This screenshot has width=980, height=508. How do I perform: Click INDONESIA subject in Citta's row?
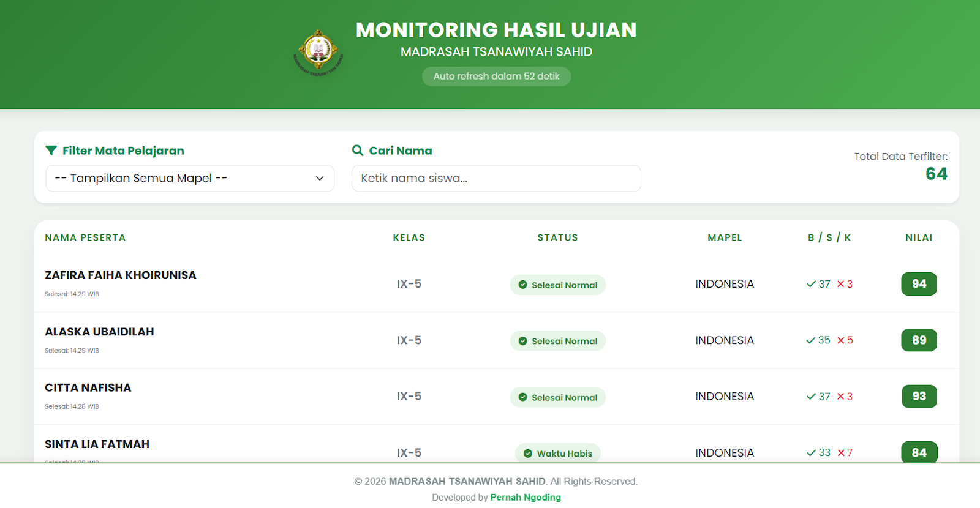point(725,397)
